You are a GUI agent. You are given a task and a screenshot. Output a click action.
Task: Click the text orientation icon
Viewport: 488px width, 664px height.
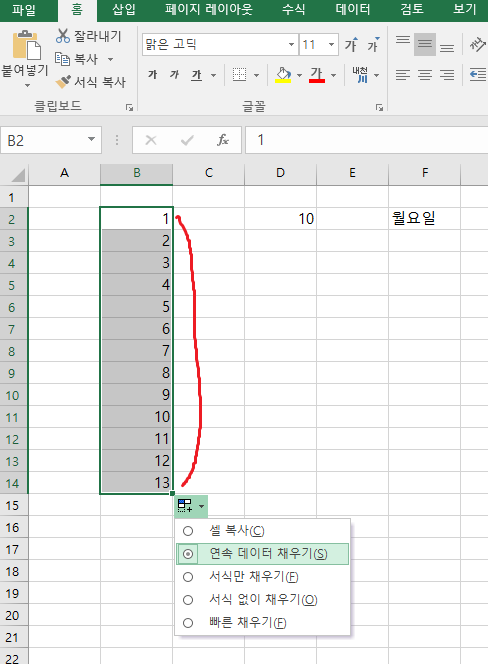tap(477, 44)
